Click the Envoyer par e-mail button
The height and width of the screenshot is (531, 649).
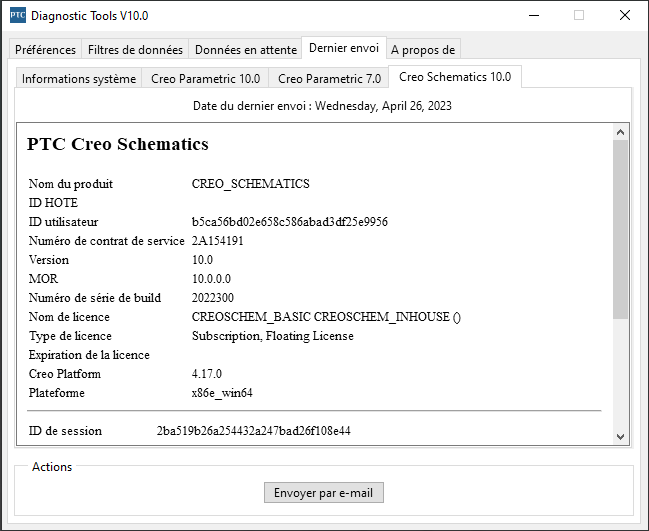pyautogui.click(x=324, y=493)
